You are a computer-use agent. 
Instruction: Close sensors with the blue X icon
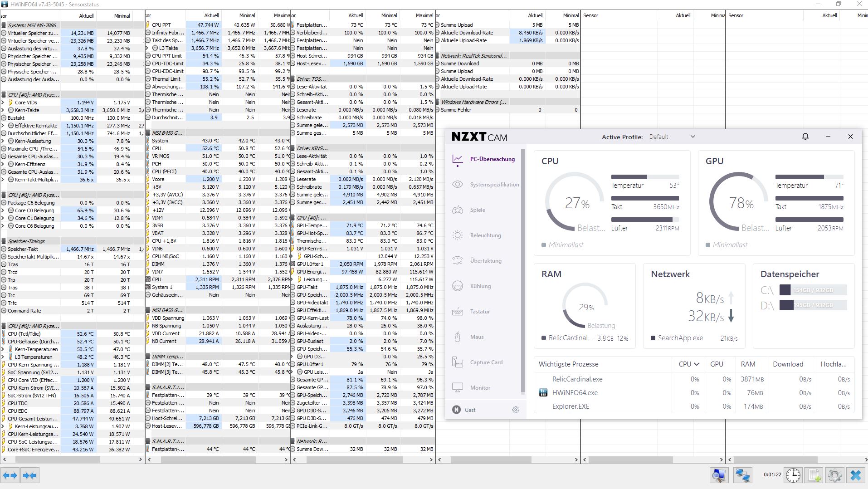coord(856,475)
